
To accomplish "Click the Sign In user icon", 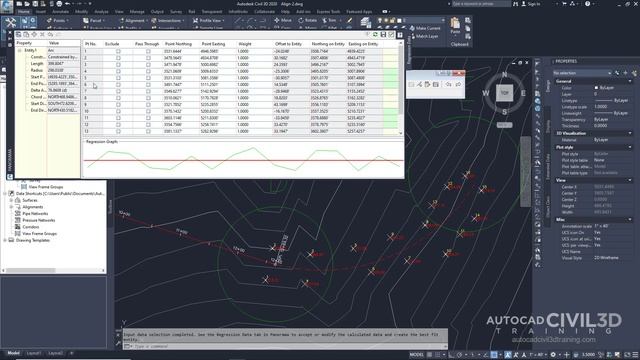I will pos(524,4).
